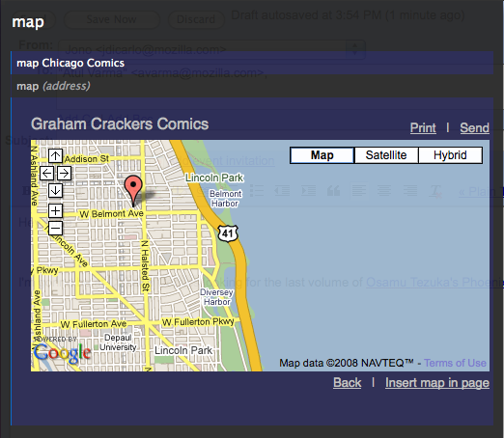The width and height of the screenshot is (504, 438).
Task: Select the 'map (address)' suggestion
Action: [x=252, y=86]
